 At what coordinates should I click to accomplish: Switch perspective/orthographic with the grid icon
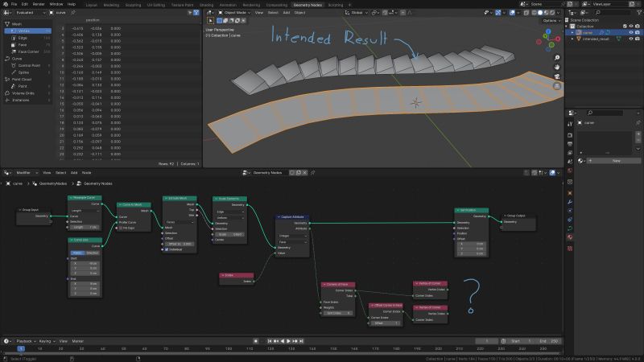tap(557, 86)
